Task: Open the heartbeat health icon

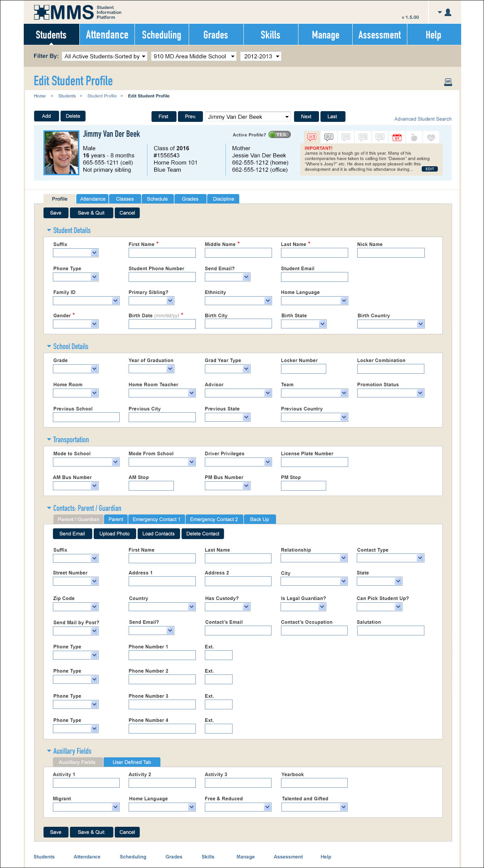Action: click(x=431, y=137)
